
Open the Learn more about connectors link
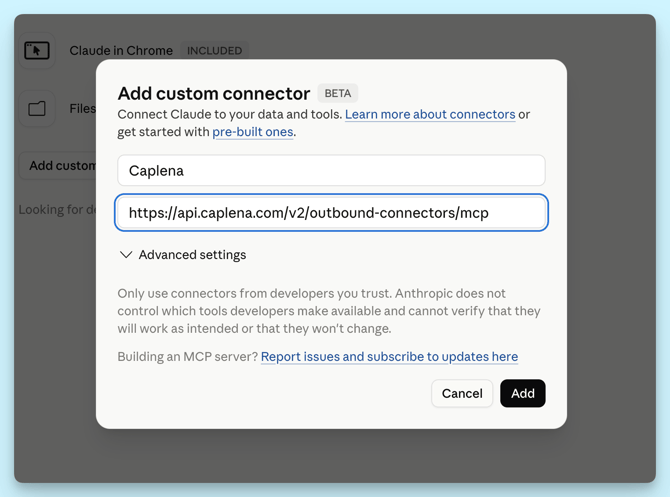430,115
